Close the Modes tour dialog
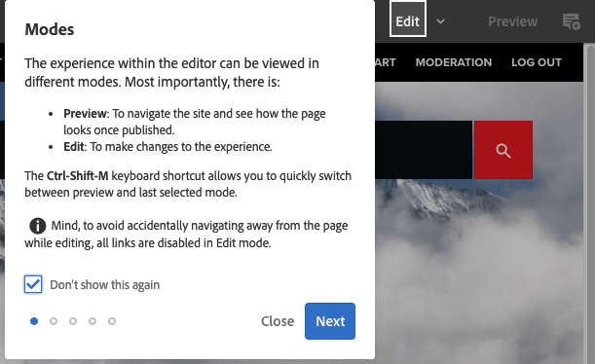This screenshot has height=364, width=595. point(278,321)
